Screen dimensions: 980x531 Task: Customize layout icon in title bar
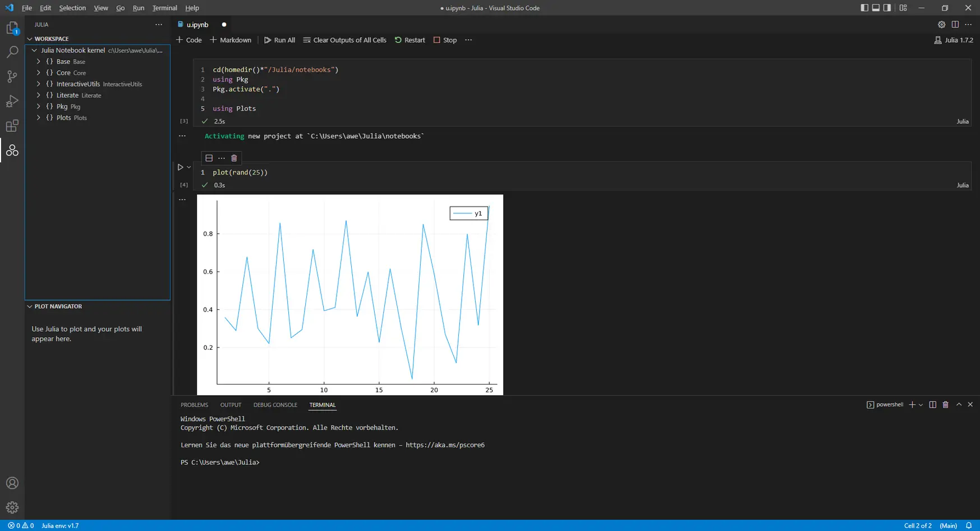[903, 8]
